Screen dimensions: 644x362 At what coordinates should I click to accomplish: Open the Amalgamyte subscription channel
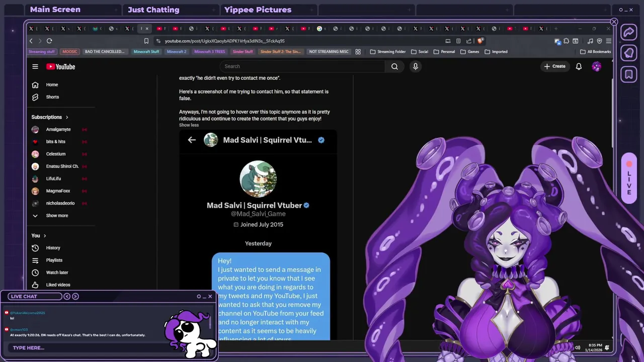click(59, 129)
